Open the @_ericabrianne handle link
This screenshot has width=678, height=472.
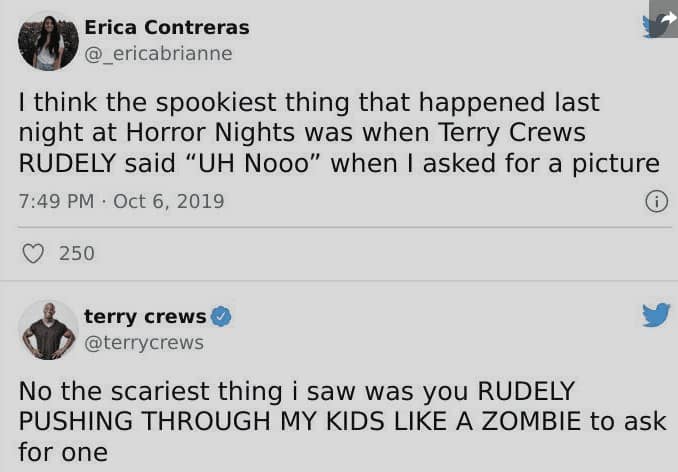158,54
